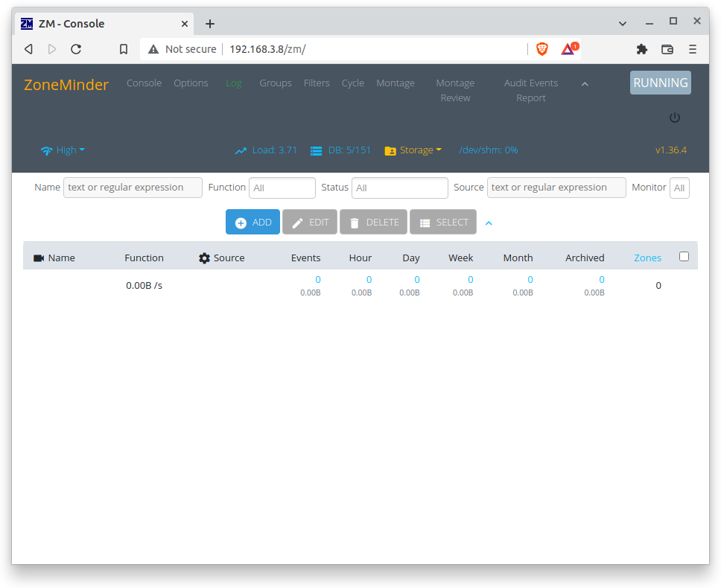Open the Monitor filter dropdown
Screen dimensions: 721x588
(679, 188)
